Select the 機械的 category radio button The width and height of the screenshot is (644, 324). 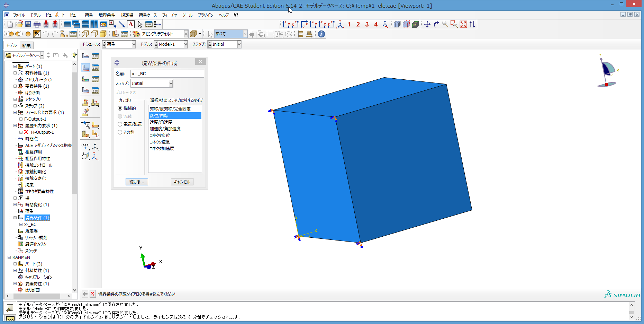[120, 108]
